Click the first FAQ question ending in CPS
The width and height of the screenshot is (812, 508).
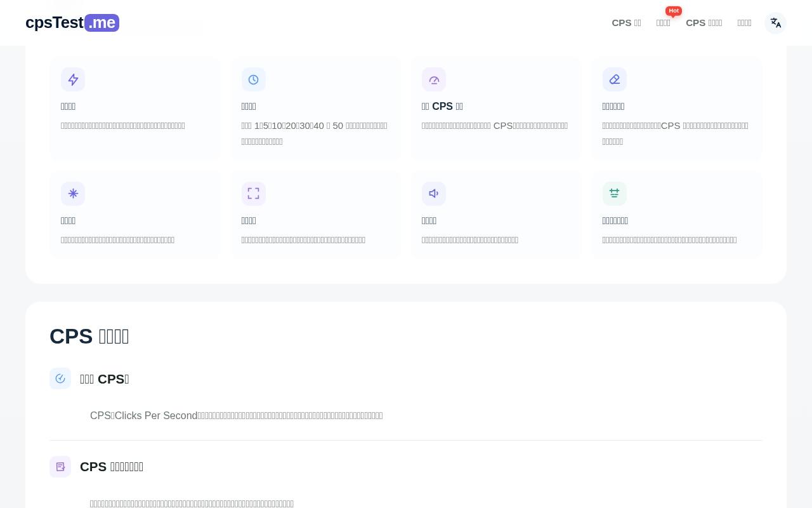(x=105, y=379)
